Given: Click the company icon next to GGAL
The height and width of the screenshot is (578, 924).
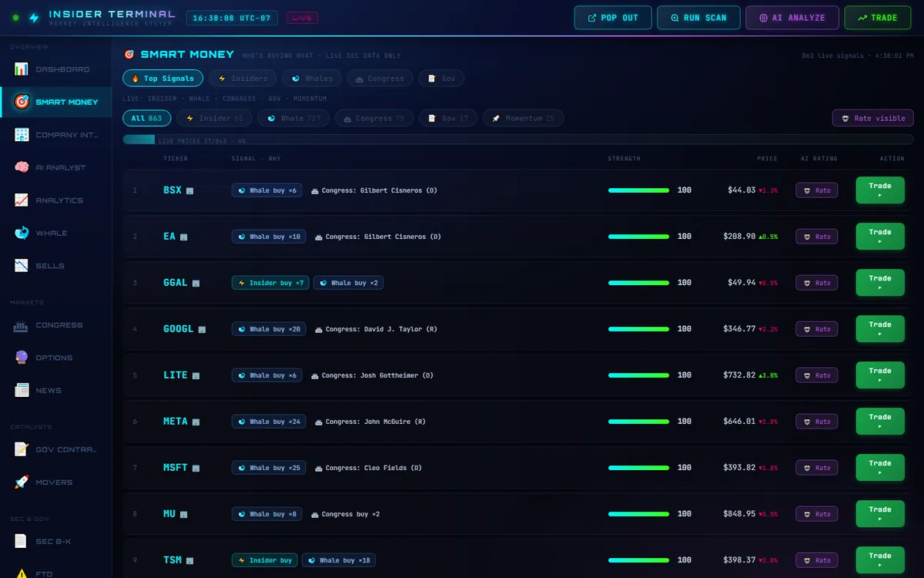Looking at the screenshot, I should tap(196, 283).
